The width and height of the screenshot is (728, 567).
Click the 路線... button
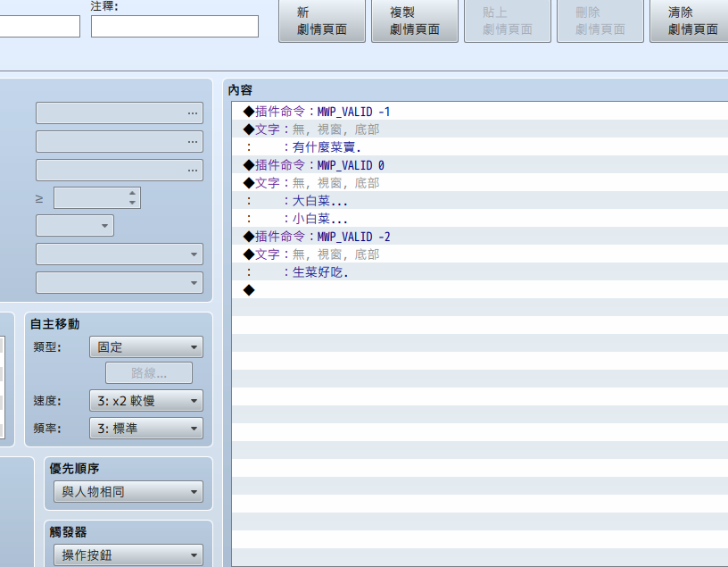click(149, 372)
